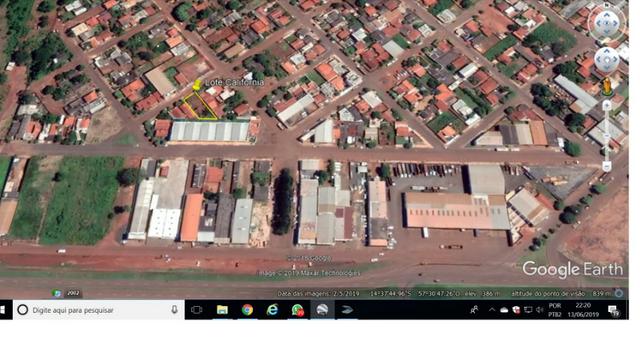Viewport: 640px width, 360px height.
Task: Click the eye altitude 839 m readout
Action: tap(562, 293)
